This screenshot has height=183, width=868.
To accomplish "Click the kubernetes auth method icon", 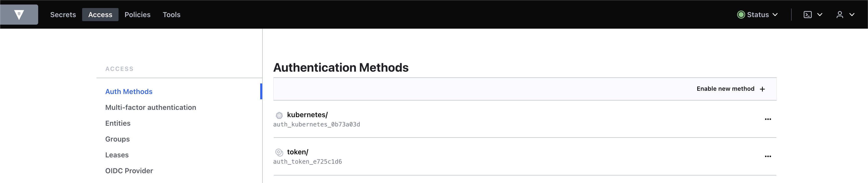I will coord(279,115).
